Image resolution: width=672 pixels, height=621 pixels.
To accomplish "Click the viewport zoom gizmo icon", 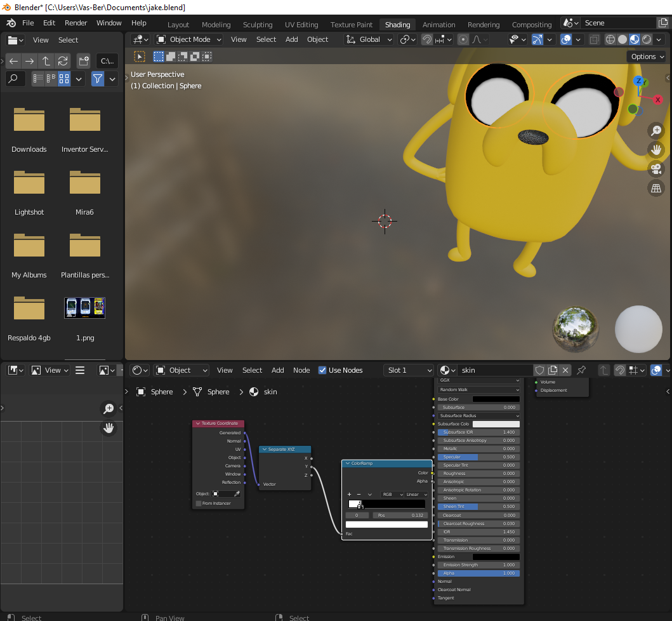I will pyautogui.click(x=656, y=130).
